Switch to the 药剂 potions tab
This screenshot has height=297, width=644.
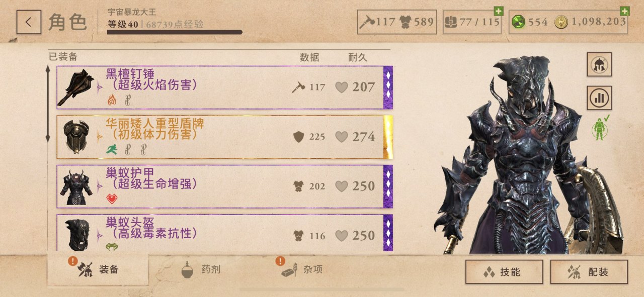[x=201, y=270]
